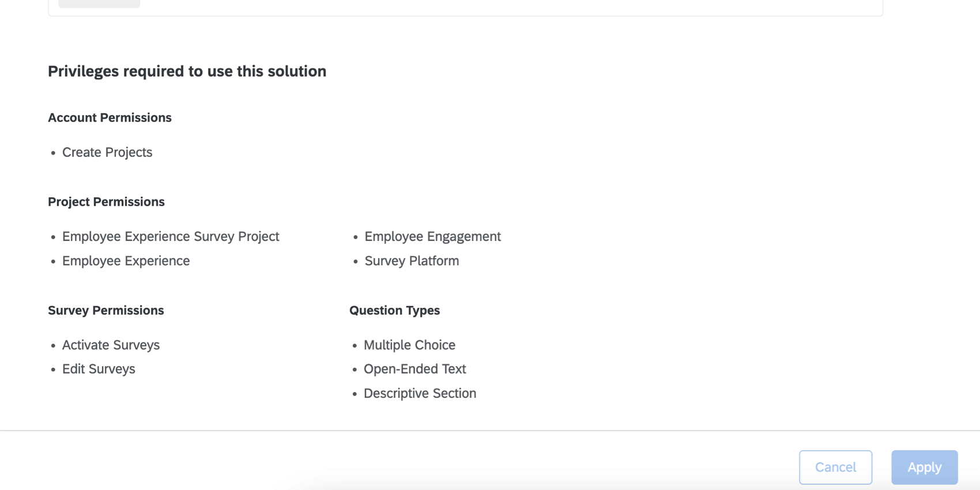
Task: Click the Employee Experience Survey Project item
Action: coord(171,236)
